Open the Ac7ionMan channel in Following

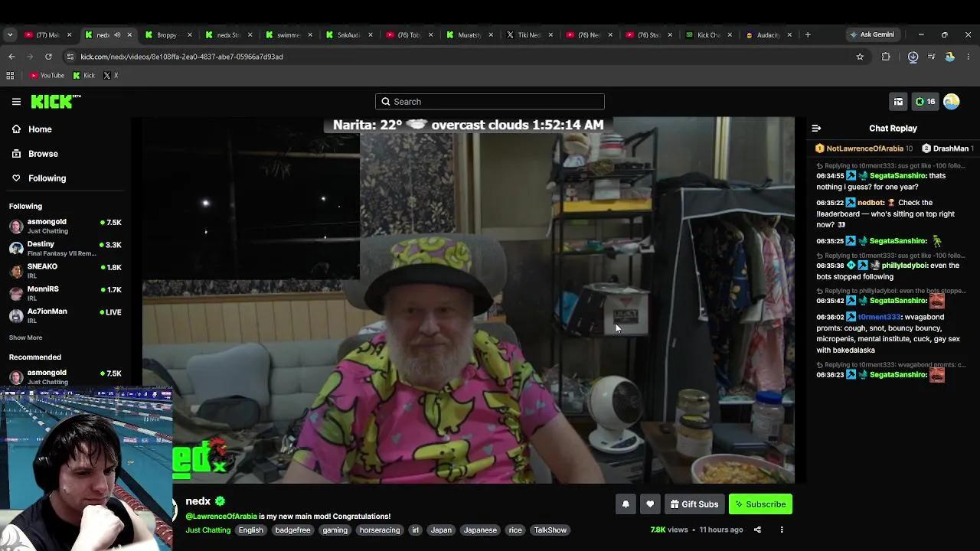click(x=65, y=315)
